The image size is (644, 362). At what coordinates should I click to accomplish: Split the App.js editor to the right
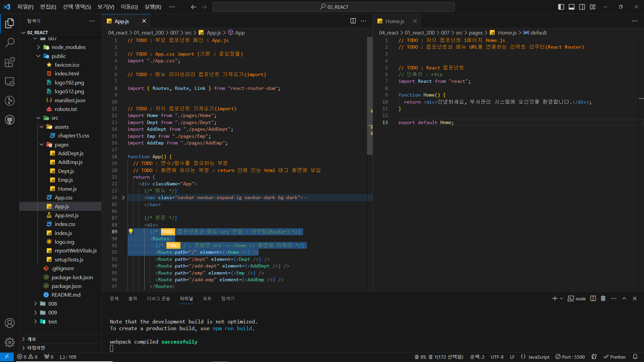click(x=353, y=21)
